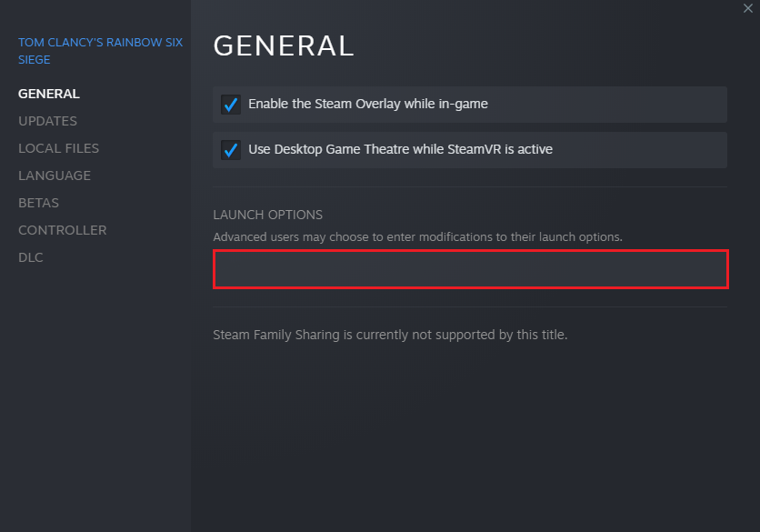Show the DLC tab
760x532 pixels.
30,257
